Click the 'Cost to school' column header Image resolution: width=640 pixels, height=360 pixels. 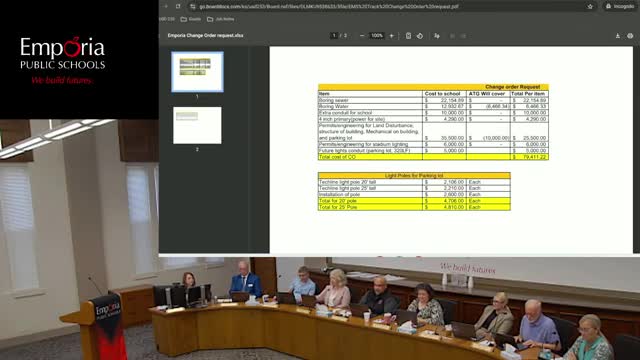tap(442, 93)
